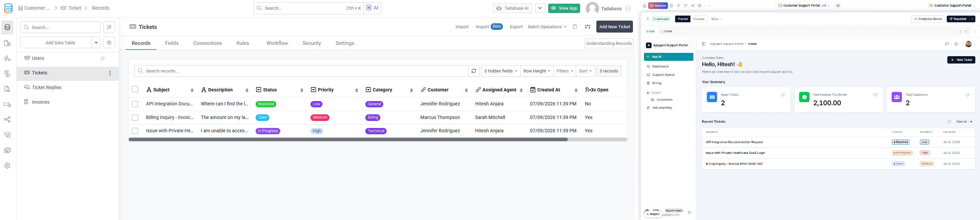
Task: Click the Ask AI button in portal sidebar
Action: pyautogui.click(x=669, y=57)
